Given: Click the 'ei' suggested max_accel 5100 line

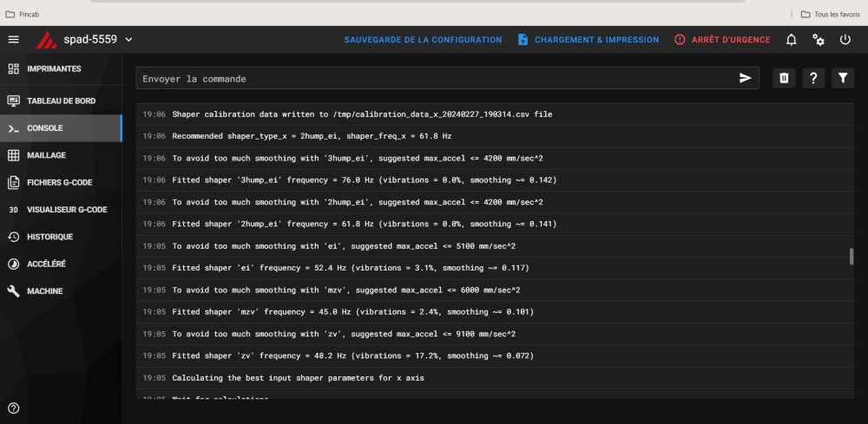Looking at the screenshot, I should pos(495,246).
